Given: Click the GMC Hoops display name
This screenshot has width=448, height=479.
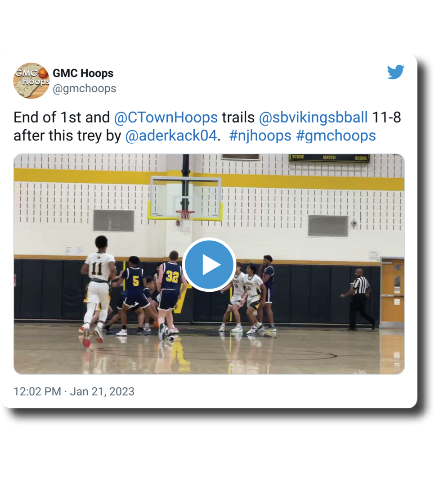Looking at the screenshot, I should (x=83, y=73).
